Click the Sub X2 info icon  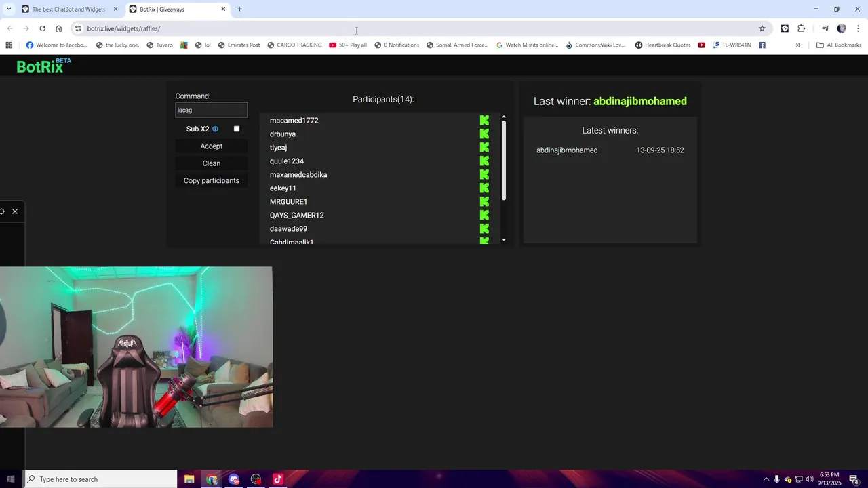pos(215,129)
